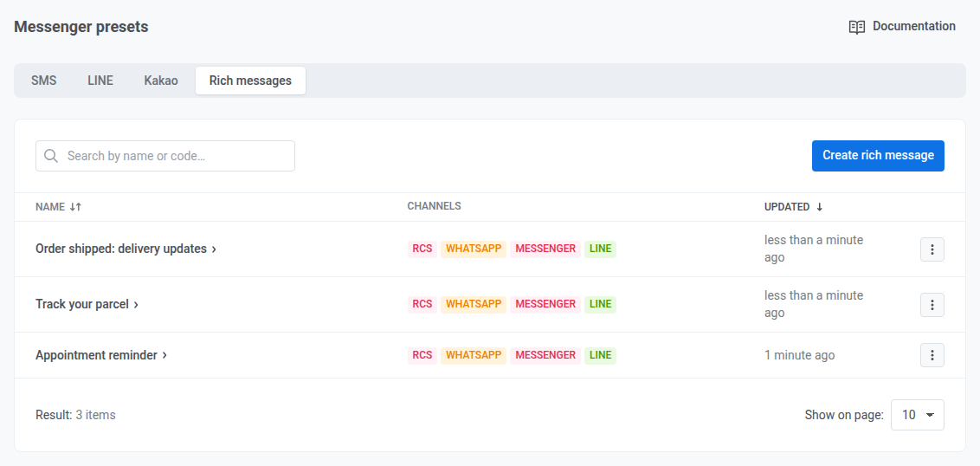The height and width of the screenshot is (466, 980).
Task: Open the Documentation book icon
Action: click(857, 27)
